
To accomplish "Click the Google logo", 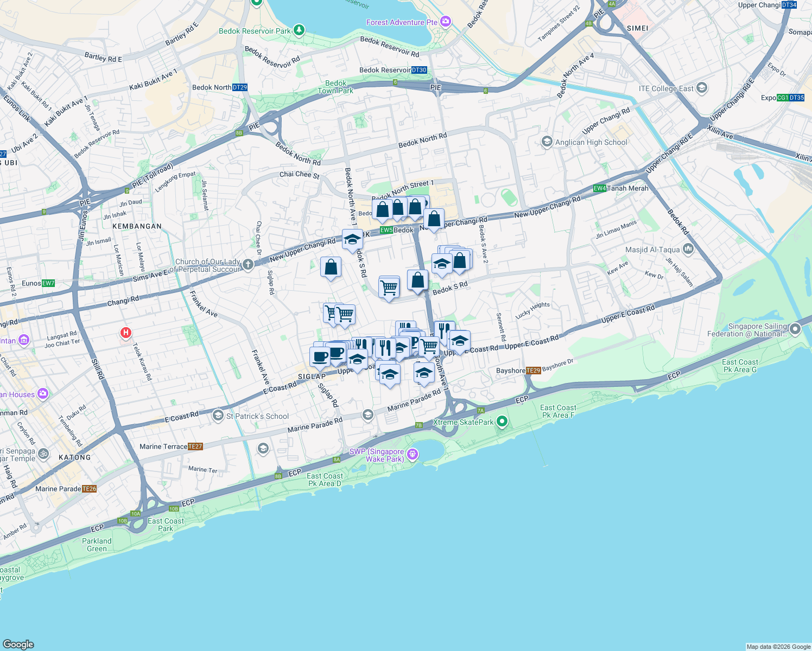I will [18, 644].
